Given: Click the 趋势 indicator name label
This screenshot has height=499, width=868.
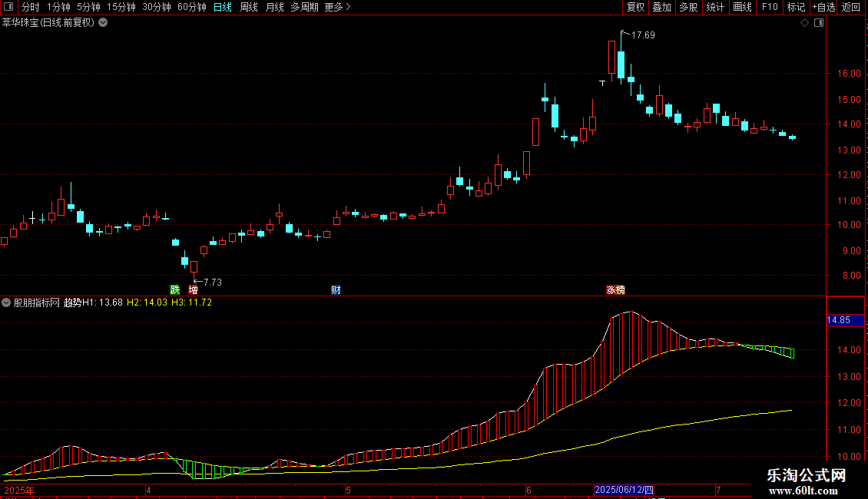Looking at the screenshot, I should click(x=72, y=302).
